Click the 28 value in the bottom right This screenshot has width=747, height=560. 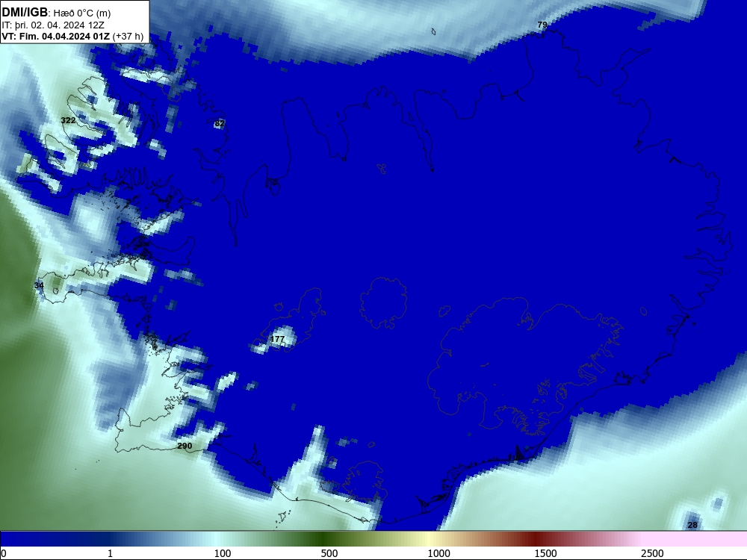tap(692, 525)
